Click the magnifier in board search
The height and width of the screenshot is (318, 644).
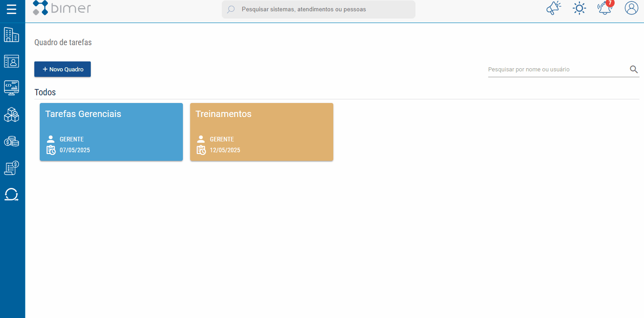634,69
